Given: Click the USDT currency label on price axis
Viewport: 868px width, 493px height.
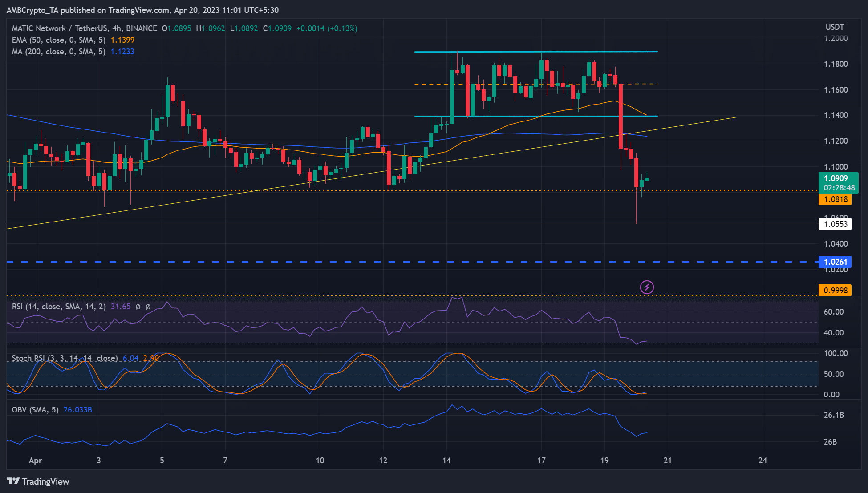Looking at the screenshot, I should (x=835, y=27).
